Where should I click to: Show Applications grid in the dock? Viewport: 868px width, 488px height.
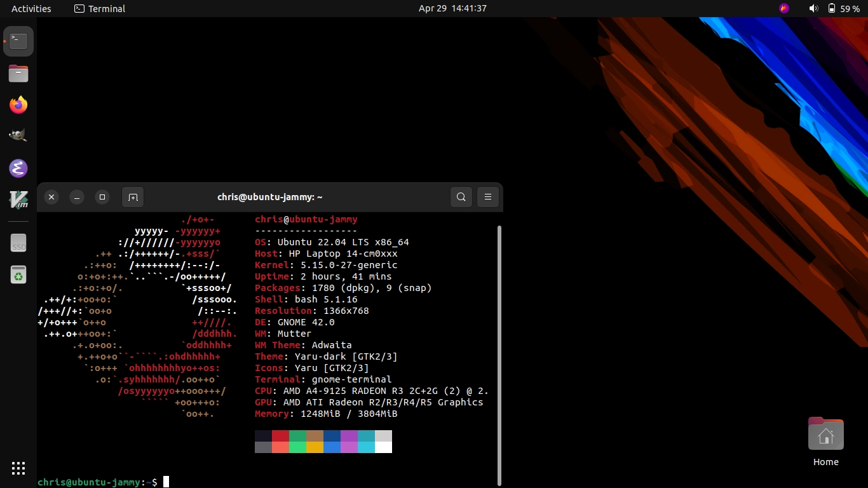[18, 468]
